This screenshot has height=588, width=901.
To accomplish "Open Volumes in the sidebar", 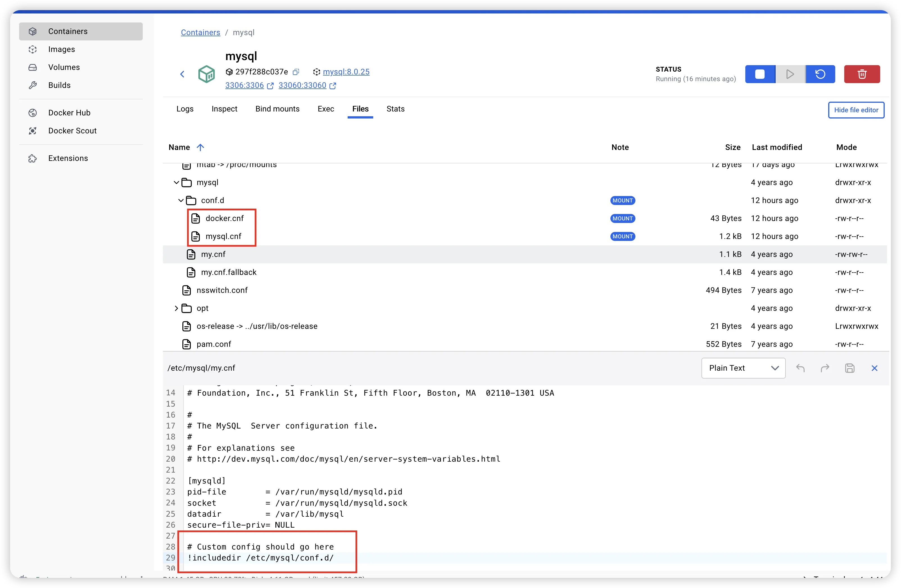I will [81, 67].
